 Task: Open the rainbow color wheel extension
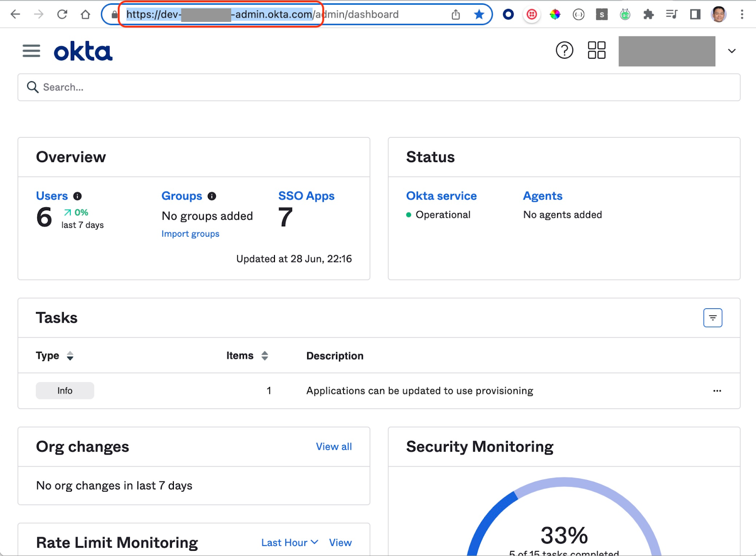point(555,15)
